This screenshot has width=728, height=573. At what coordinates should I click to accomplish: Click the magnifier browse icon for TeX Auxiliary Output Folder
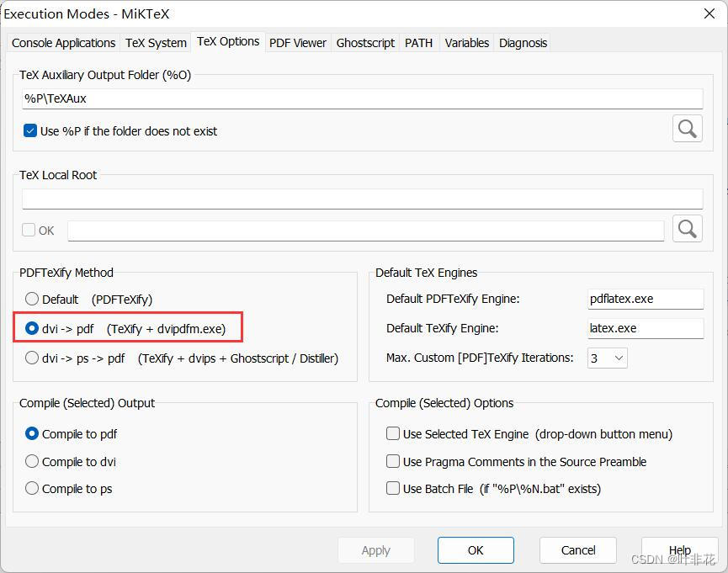688,128
